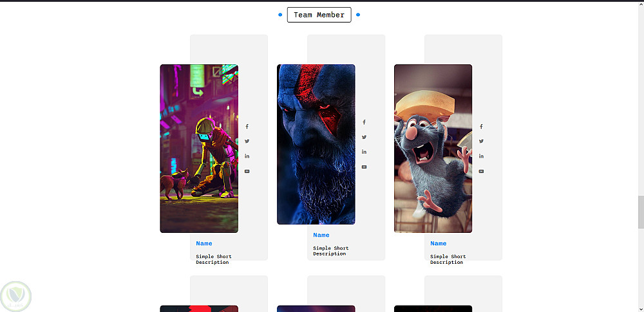Open Twitter link beside the cyberpunk robot card
Screen dimensions: 644x312
247,142
